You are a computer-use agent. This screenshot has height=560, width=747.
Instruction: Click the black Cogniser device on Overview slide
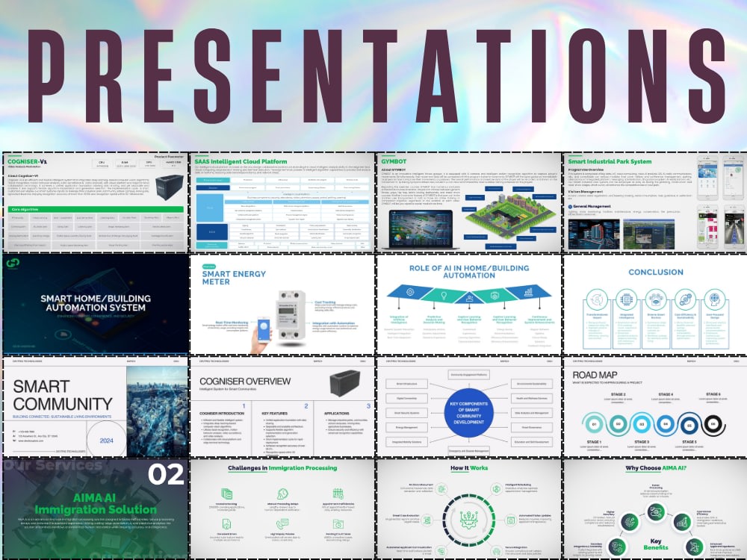[345, 382]
